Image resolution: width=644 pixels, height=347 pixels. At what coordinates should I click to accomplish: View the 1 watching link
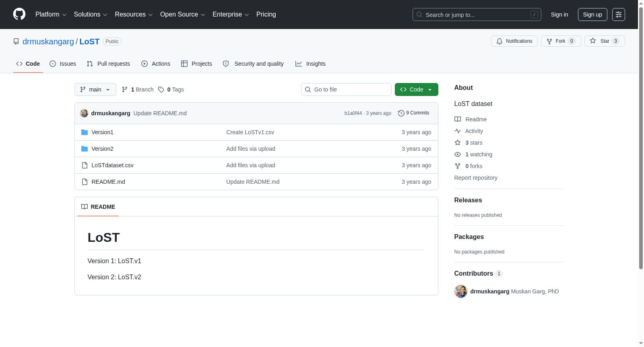click(x=473, y=154)
